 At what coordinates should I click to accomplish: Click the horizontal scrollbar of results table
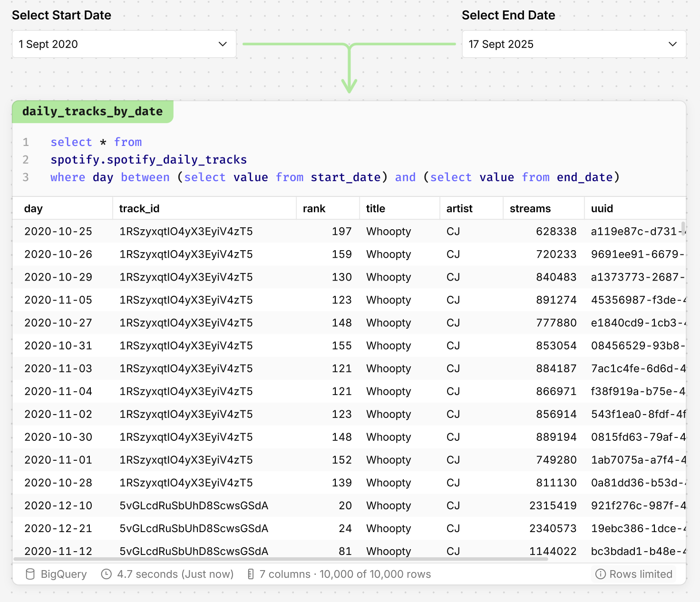click(281, 559)
